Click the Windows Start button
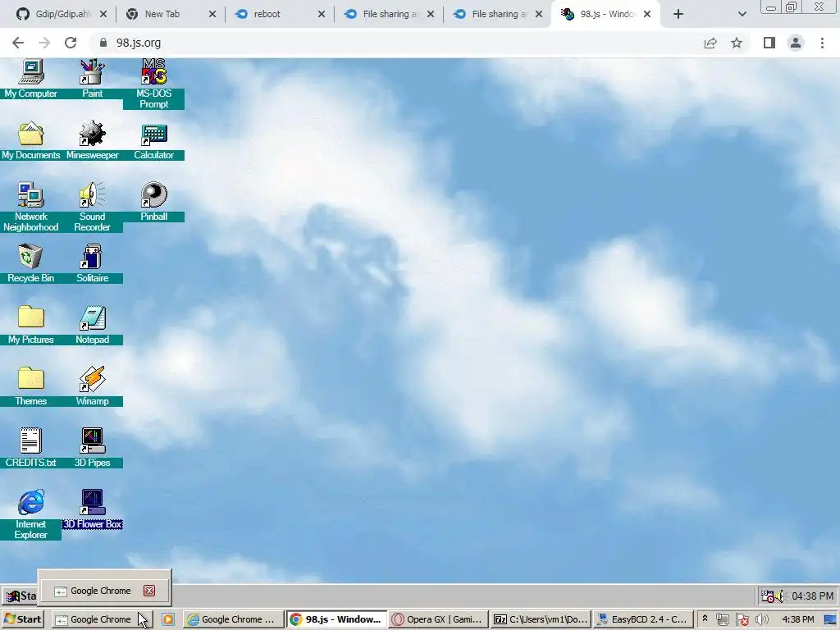The height and width of the screenshot is (630, 840). (22, 619)
